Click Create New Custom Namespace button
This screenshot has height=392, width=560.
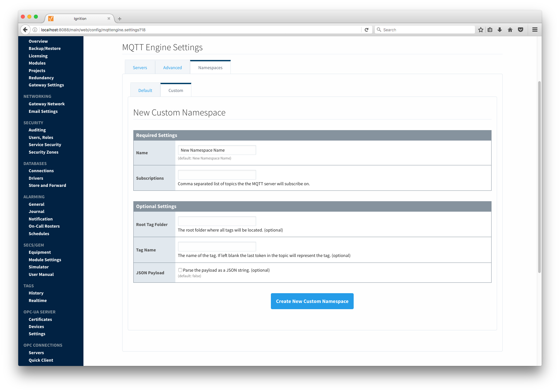[312, 301]
